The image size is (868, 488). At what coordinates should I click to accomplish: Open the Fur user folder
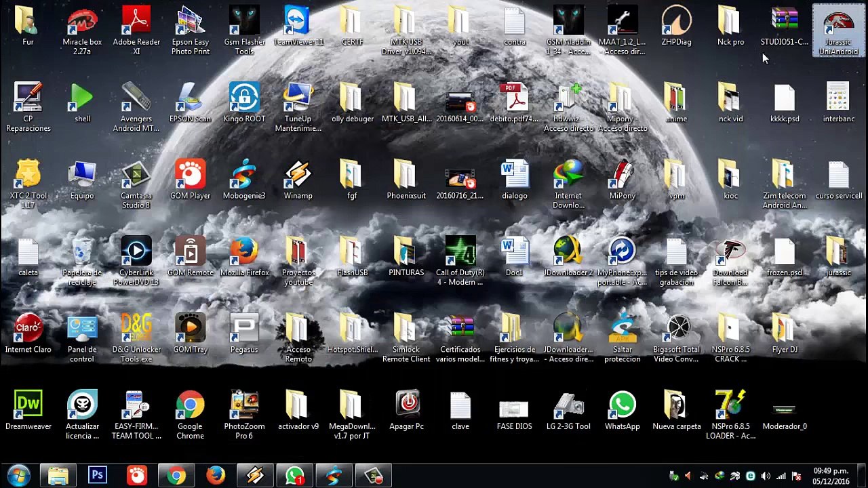click(28, 26)
